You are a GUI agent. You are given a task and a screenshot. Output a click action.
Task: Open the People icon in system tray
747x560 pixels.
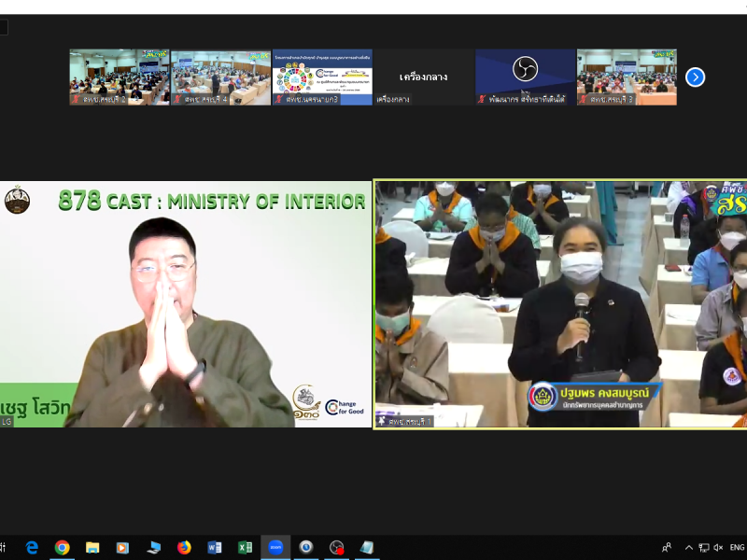coord(667,548)
